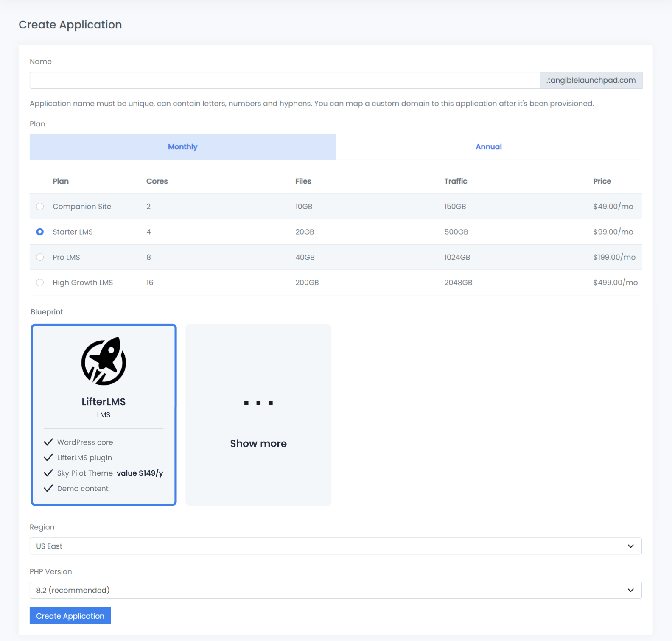This screenshot has width=672, height=641.
Task: Click the three dots above Show more
Action: tap(258, 403)
